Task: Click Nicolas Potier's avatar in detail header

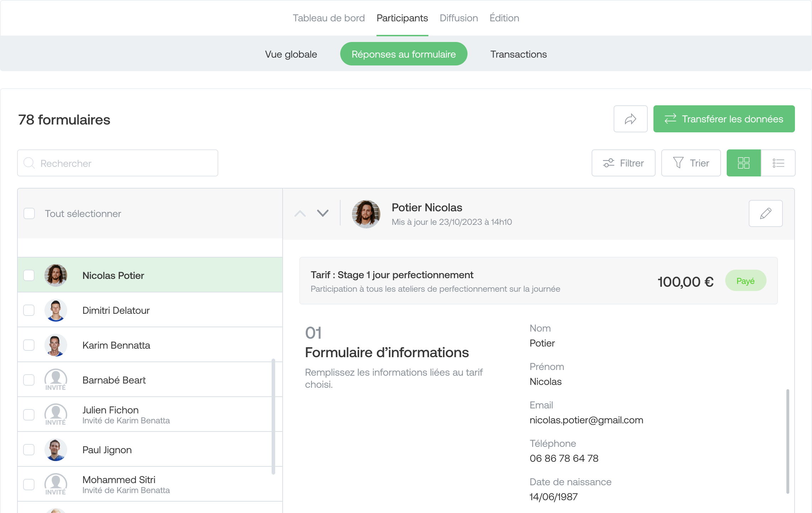Action: tap(366, 214)
